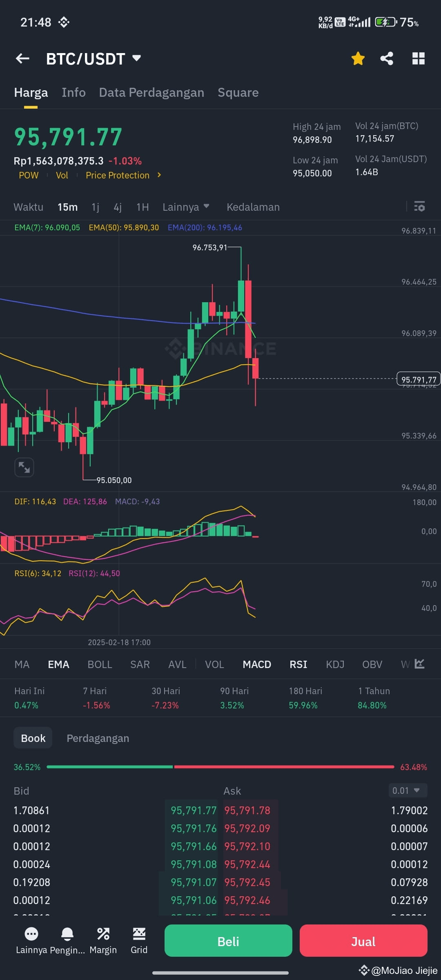The image size is (441, 980).
Task: Select the Waktu chart view
Action: tap(29, 207)
